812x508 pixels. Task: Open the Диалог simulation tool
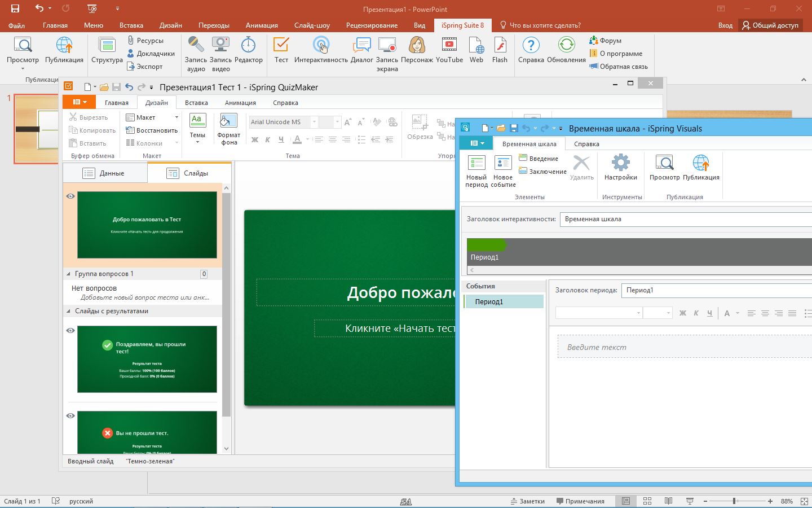click(361, 50)
